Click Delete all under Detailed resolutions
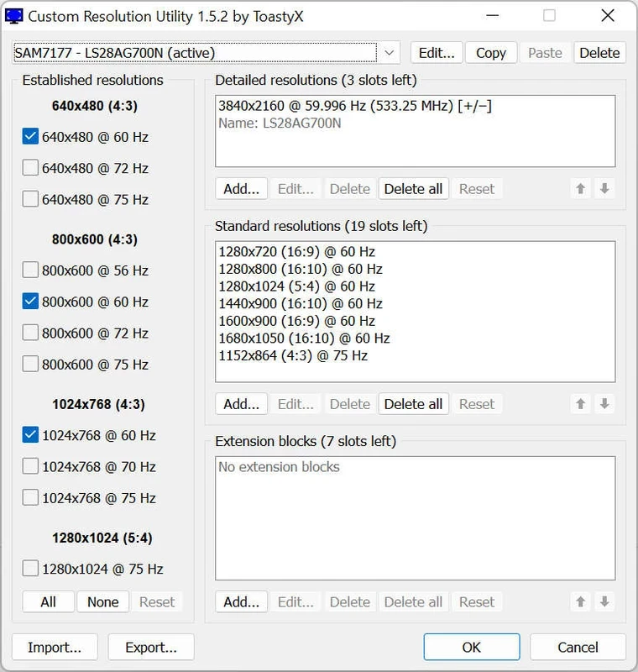Screen dimensions: 638x672 [x=413, y=189]
